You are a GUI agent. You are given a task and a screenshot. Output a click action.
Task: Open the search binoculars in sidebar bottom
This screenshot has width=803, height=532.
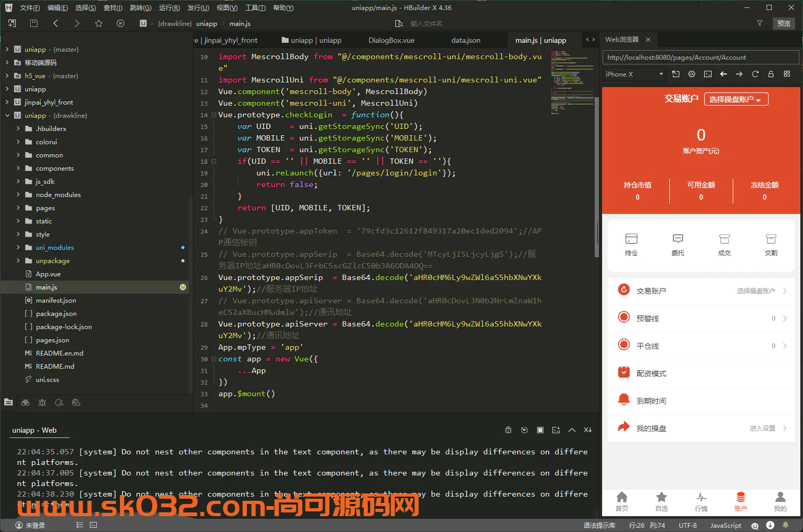tap(25, 403)
